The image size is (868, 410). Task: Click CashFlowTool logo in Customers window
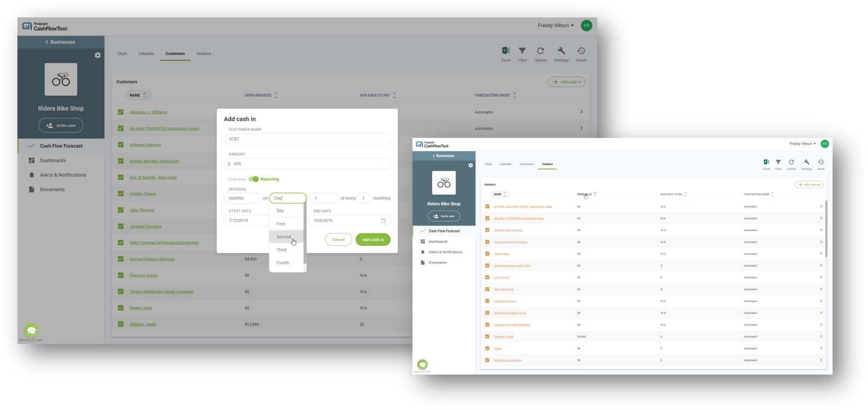coord(45,26)
